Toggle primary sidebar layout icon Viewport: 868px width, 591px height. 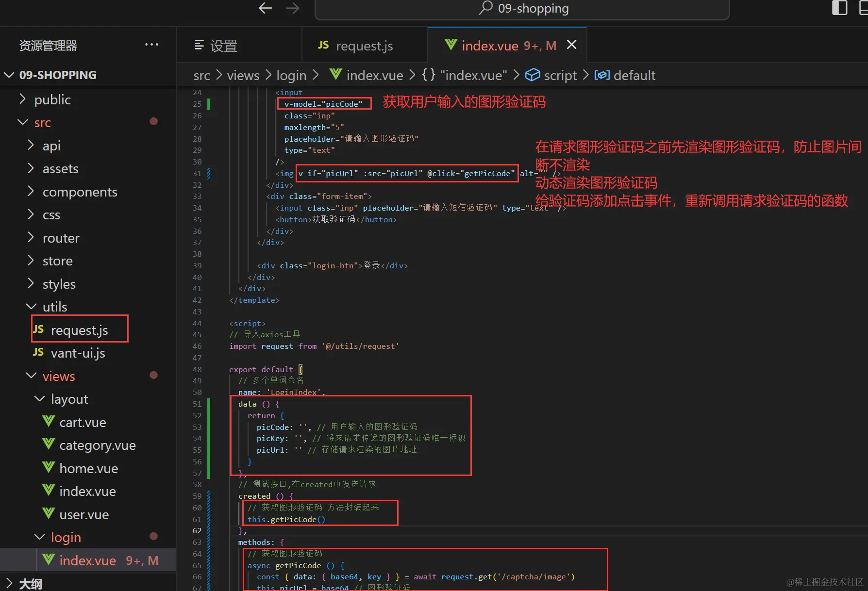click(x=839, y=8)
